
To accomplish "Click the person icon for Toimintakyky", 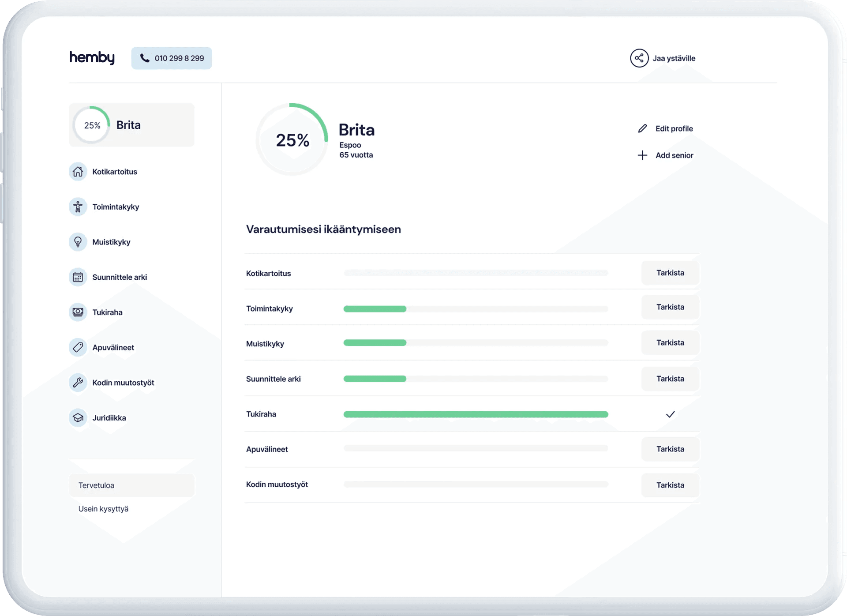I will pos(78,207).
